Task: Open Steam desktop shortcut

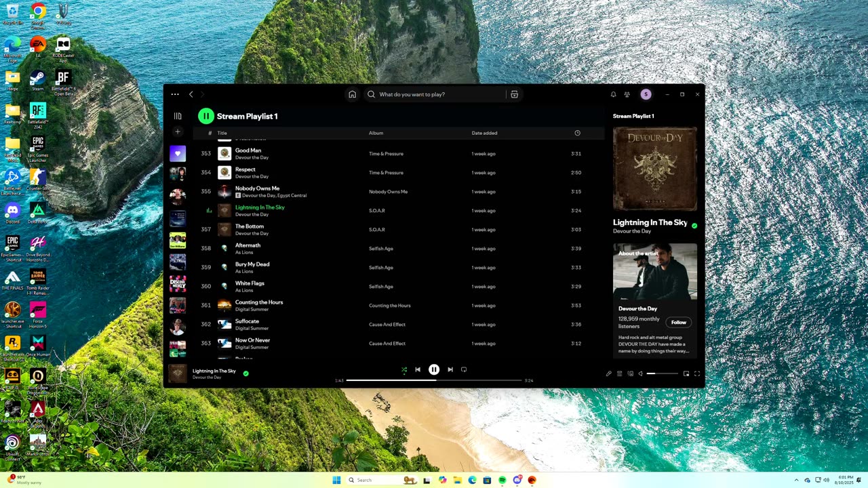Action: click(38, 81)
